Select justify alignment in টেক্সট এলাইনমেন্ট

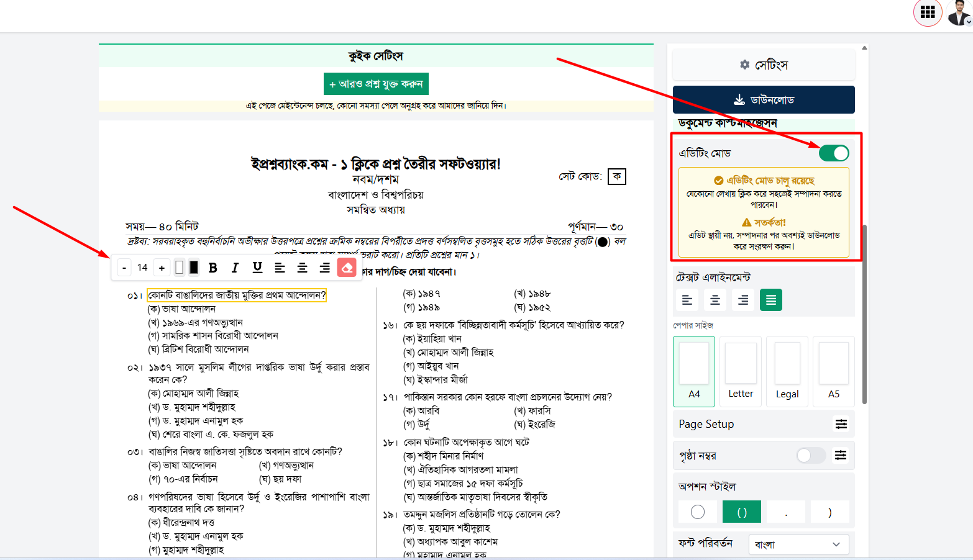point(771,300)
